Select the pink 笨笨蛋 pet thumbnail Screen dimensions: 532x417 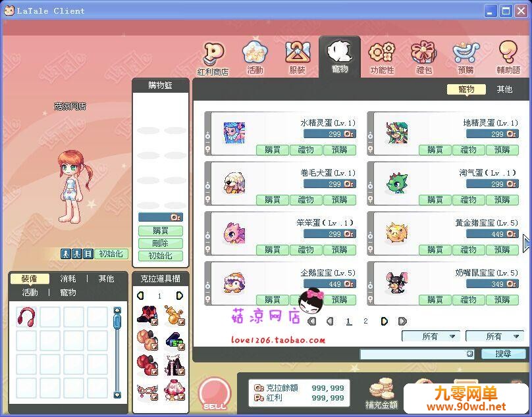[x=234, y=233]
